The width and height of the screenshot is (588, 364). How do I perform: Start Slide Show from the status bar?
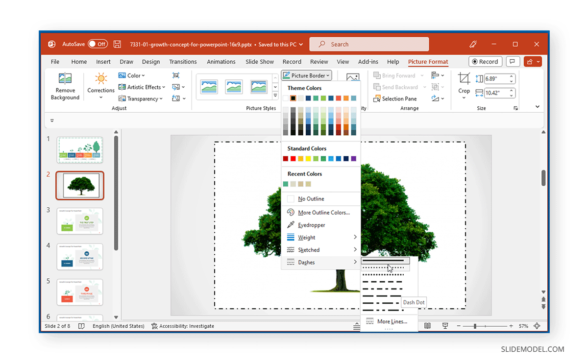(x=444, y=326)
